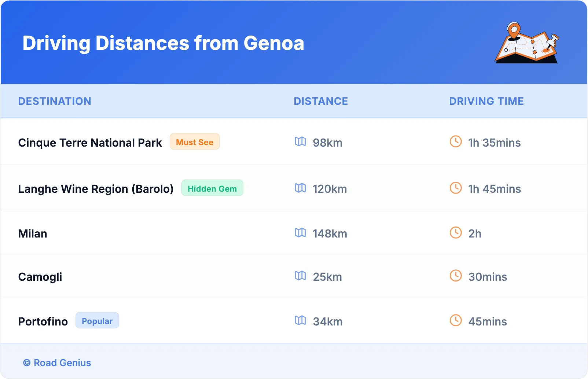Click the clock icon beside 1h 35mins
This screenshot has height=379, width=588.
[x=456, y=141]
